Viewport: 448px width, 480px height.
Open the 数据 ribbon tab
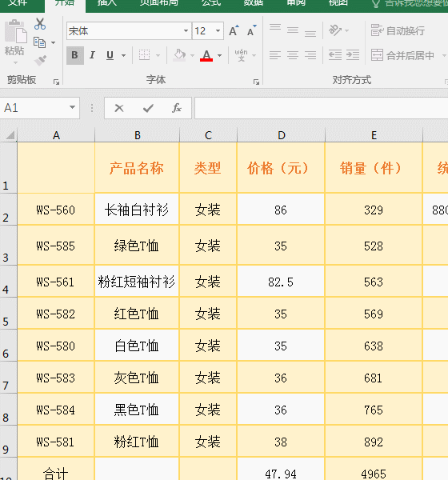click(254, 3)
